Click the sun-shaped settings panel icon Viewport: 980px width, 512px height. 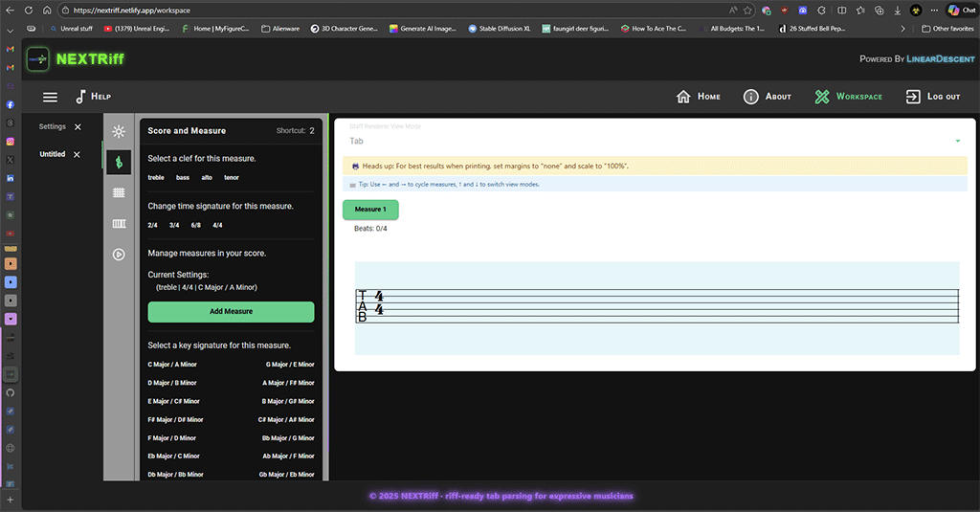pos(119,131)
